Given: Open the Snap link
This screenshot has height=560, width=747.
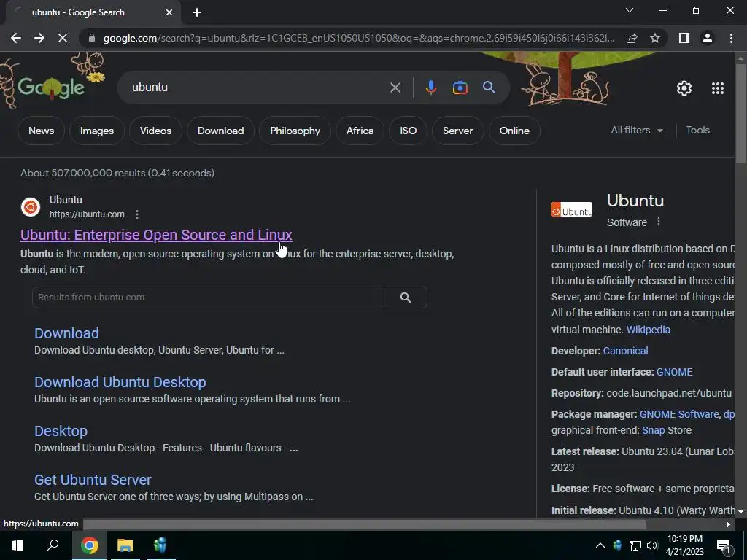Looking at the screenshot, I should tap(653, 430).
